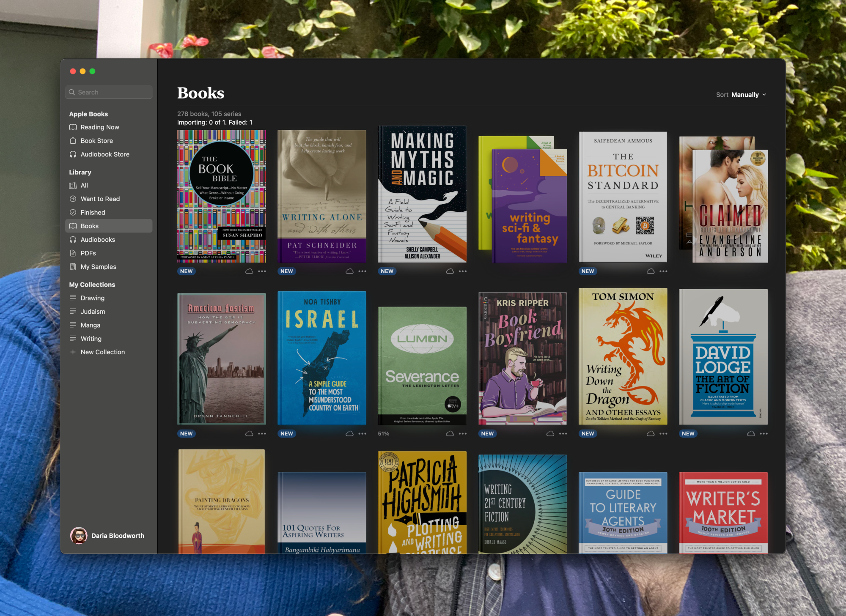
Task: Click ellipsis menu under American Fascism book
Action: (x=262, y=434)
